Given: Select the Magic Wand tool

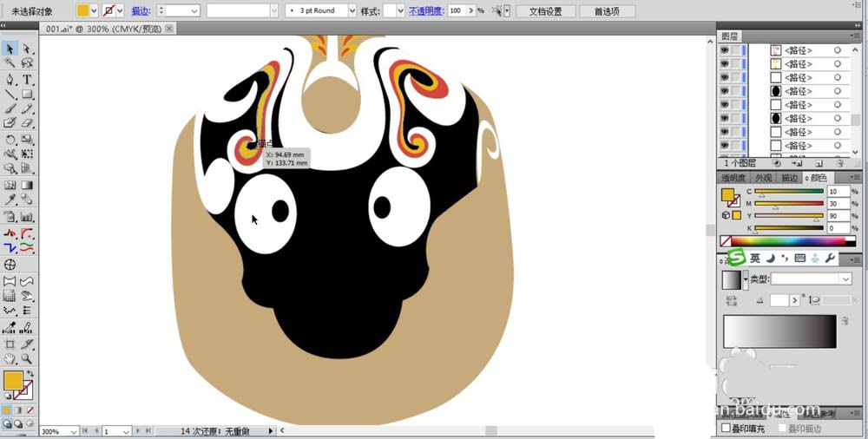Looking at the screenshot, I should (x=10, y=63).
